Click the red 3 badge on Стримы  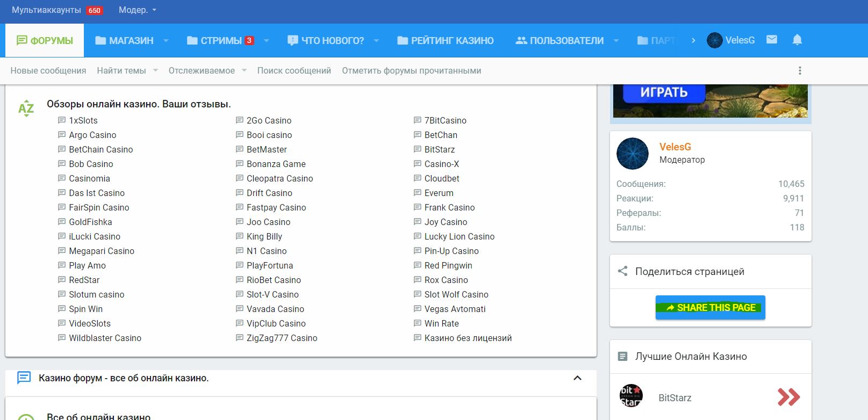(249, 40)
